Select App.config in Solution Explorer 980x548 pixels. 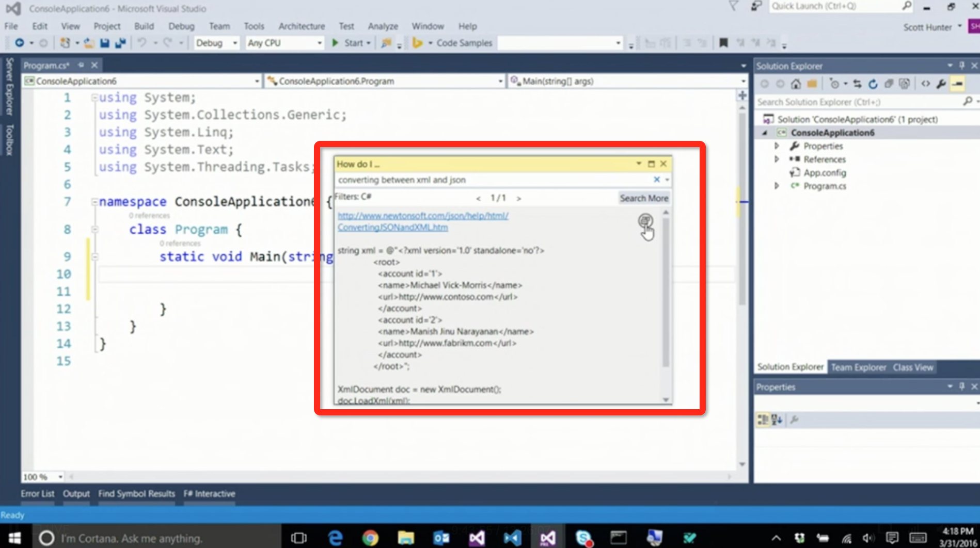click(x=824, y=173)
